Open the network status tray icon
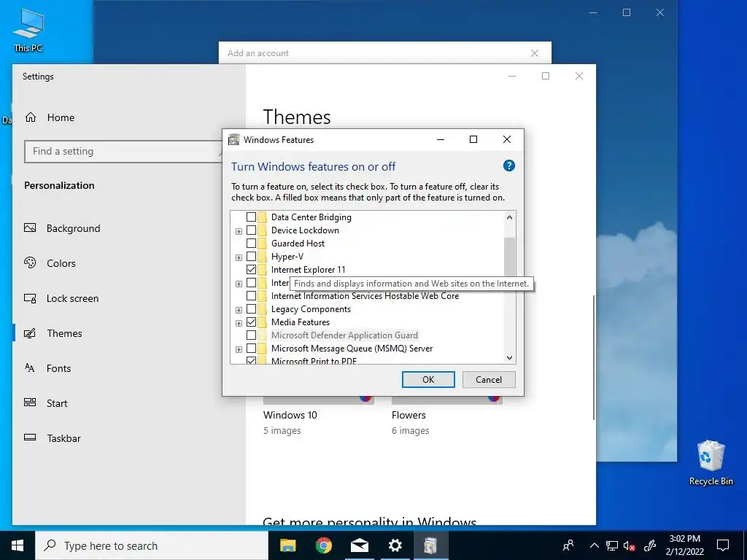The height and width of the screenshot is (560, 747). coord(612,545)
